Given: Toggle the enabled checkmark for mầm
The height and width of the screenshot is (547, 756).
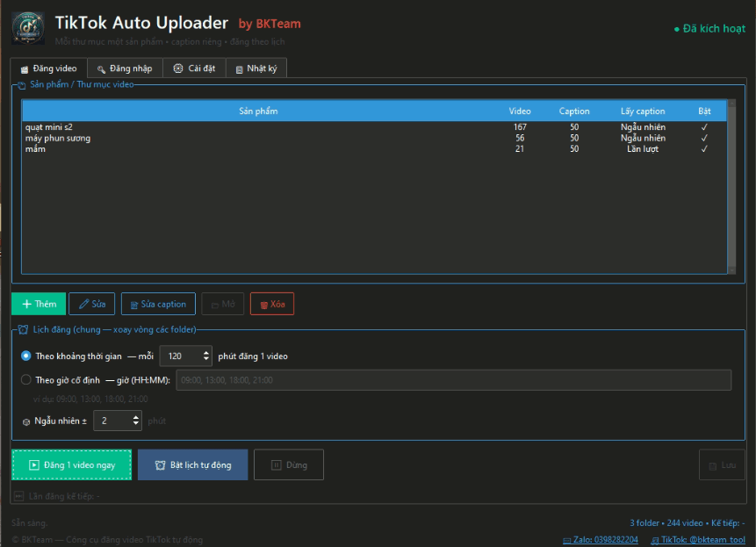Looking at the screenshot, I should 704,149.
